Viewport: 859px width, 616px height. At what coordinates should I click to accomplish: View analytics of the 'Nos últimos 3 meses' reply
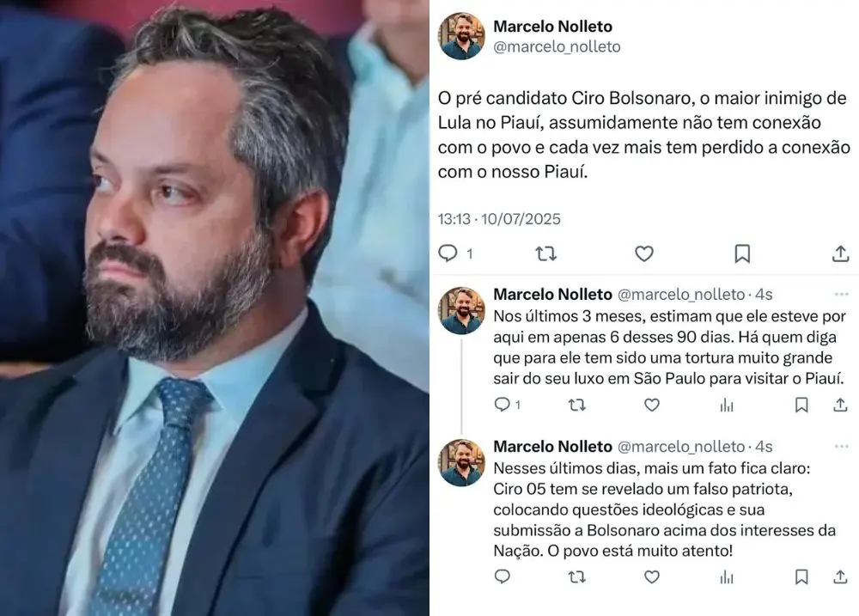tap(727, 405)
